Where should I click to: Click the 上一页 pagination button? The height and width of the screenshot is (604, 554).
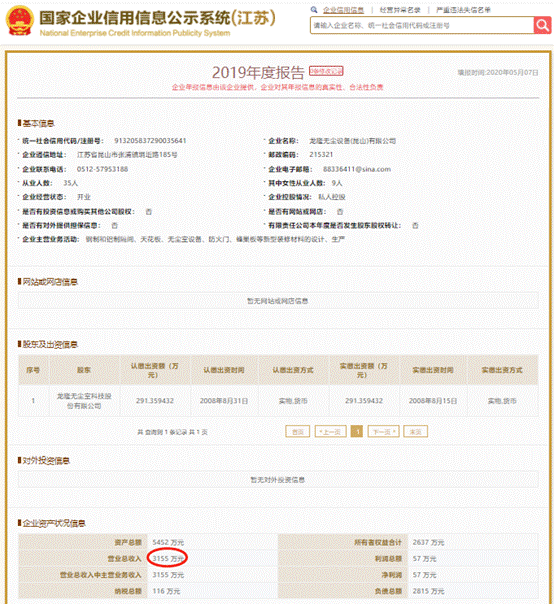(331, 432)
